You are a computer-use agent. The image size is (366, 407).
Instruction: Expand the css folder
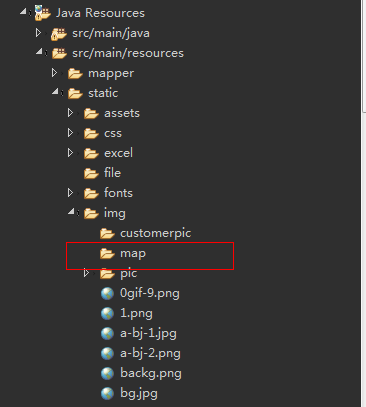point(70,133)
